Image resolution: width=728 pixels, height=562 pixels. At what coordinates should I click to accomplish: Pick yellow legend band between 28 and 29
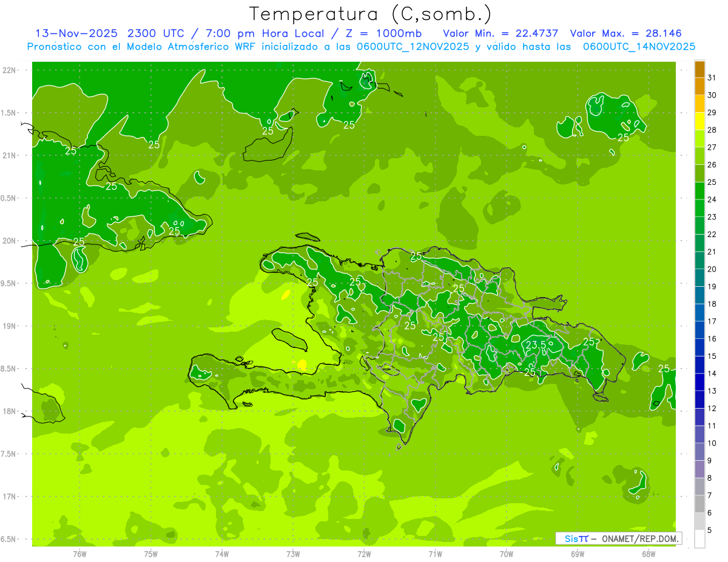pos(699,121)
